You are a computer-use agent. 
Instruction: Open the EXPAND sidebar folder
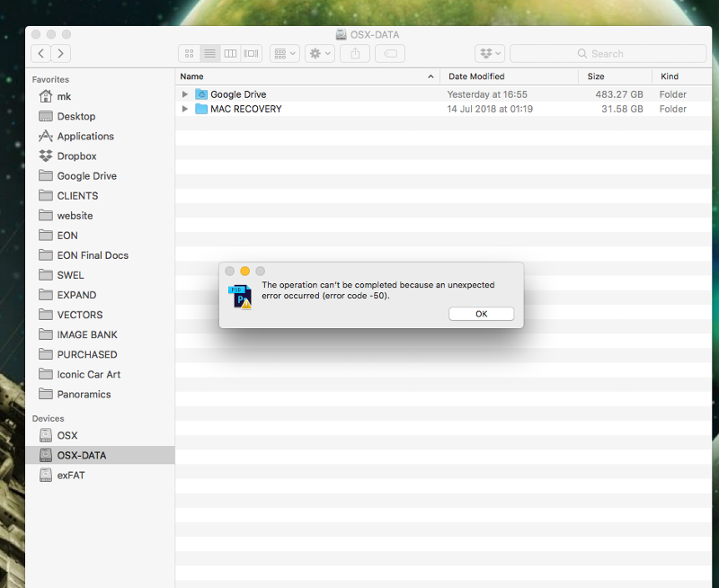100,295
